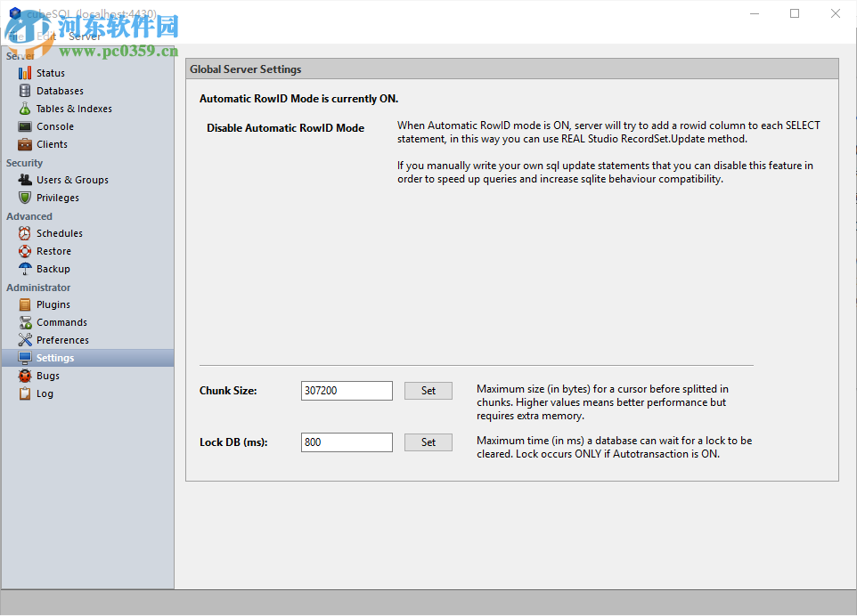Select the Log label

click(x=45, y=393)
